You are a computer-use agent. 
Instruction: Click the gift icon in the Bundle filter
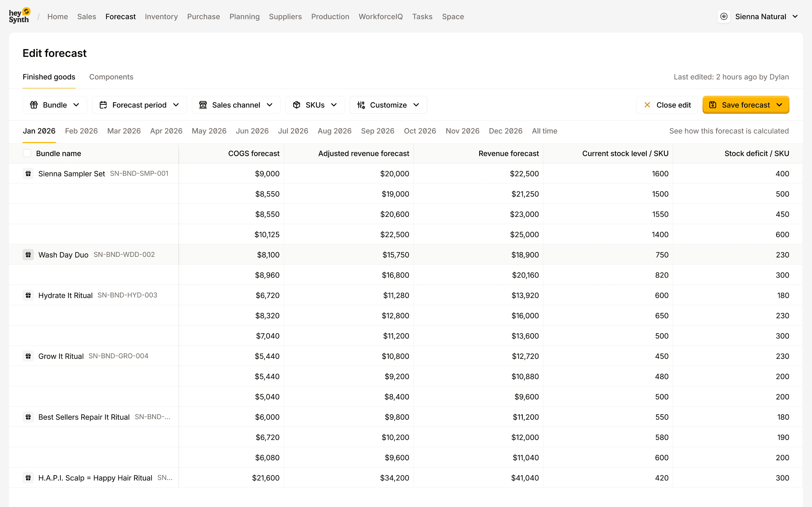coord(34,105)
